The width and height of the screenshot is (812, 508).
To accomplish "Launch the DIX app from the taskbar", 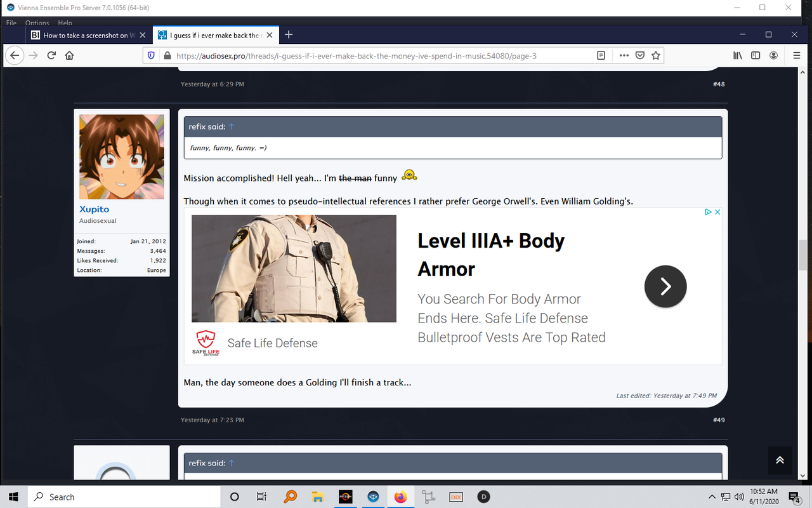I will [455, 497].
